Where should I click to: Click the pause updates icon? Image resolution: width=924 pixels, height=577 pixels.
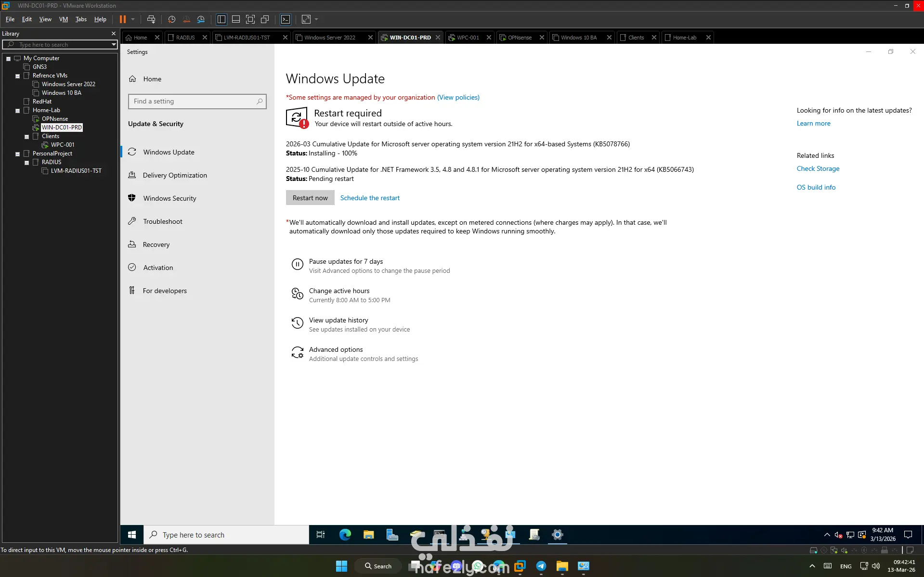point(298,264)
